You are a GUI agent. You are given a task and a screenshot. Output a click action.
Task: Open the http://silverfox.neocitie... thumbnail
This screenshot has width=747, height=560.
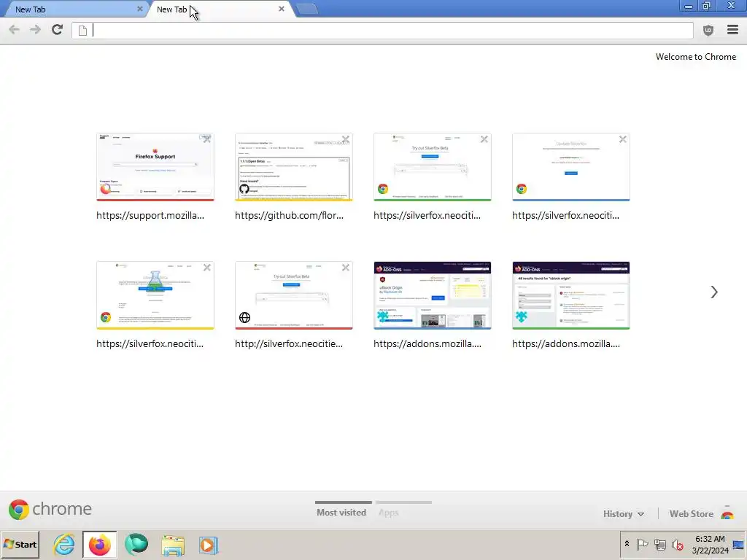click(294, 295)
